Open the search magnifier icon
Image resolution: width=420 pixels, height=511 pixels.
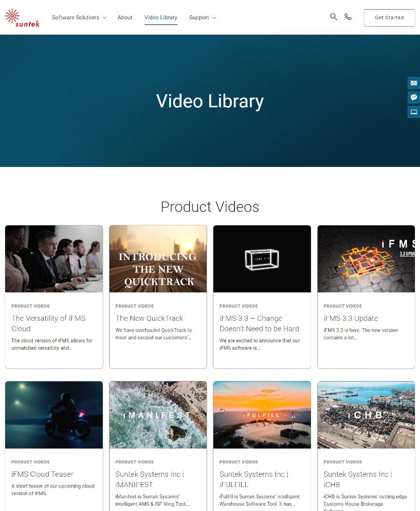click(333, 16)
